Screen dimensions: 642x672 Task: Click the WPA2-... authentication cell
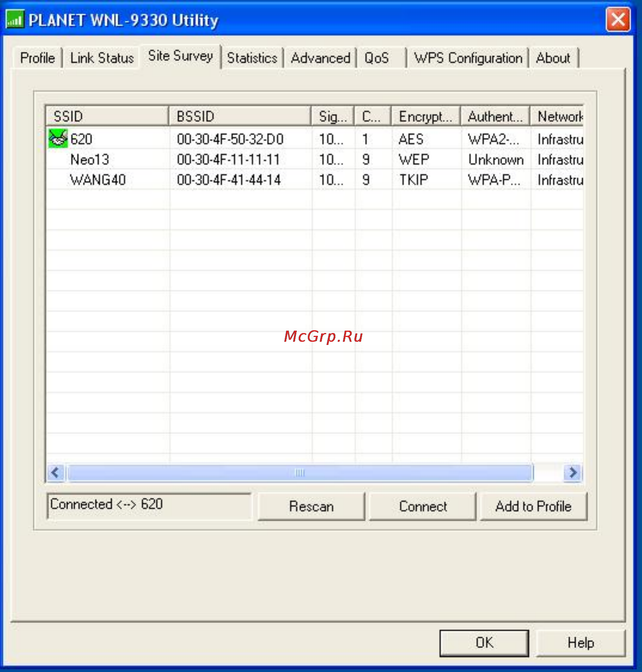pos(493,139)
